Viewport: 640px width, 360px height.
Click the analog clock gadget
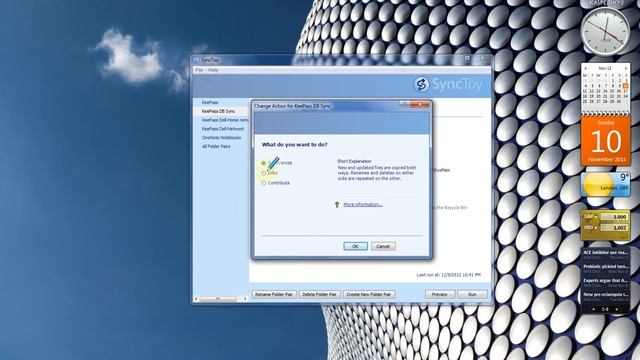pos(605,31)
